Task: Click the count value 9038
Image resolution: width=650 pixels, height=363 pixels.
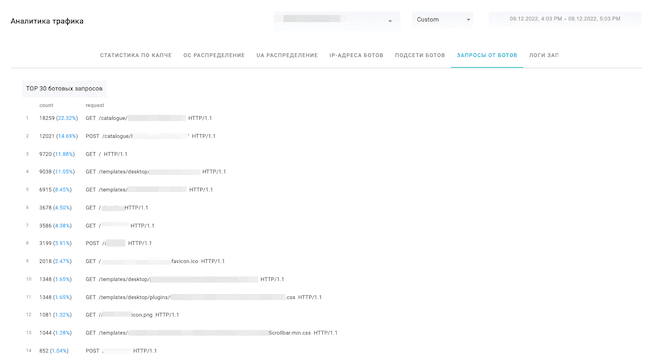Action: pos(46,172)
